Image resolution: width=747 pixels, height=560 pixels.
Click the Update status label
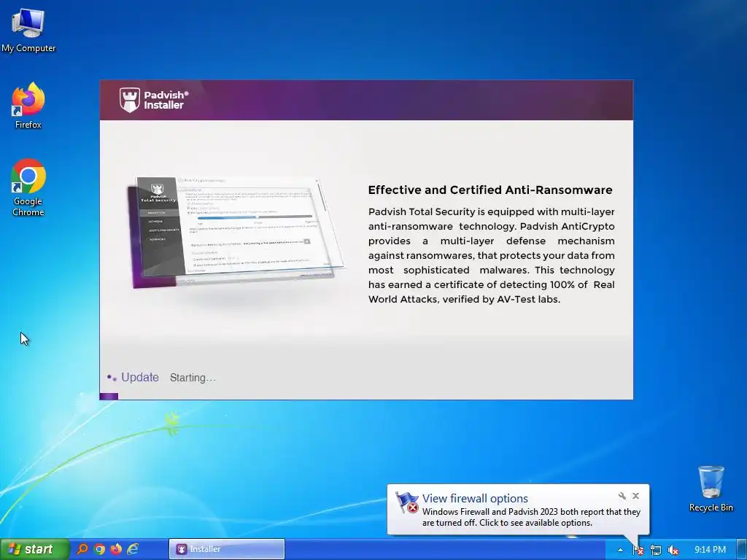[x=139, y=377]
